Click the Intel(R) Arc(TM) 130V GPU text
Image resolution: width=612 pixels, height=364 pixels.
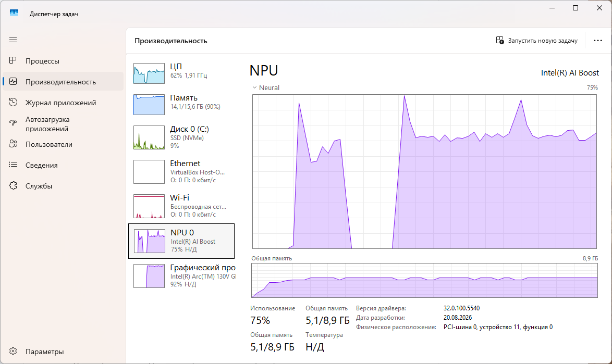pyautogui.click(x=203, y=277)
